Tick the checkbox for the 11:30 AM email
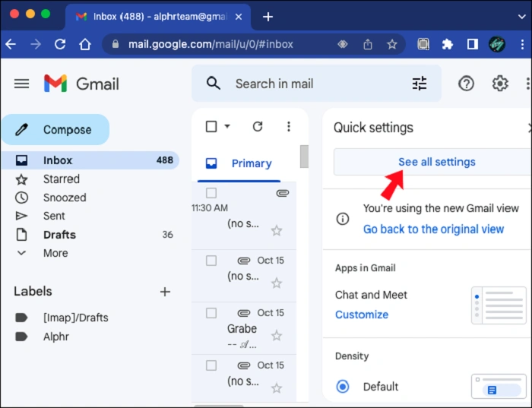Image resolution: width=532 pixels, height=408 pixels. pyautogui.click(x=211, y=193)
